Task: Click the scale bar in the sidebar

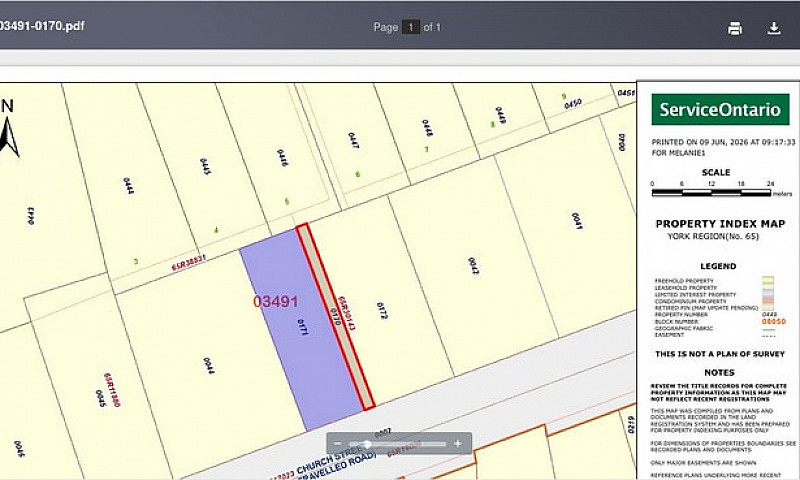Action: [x=711, y=193]
